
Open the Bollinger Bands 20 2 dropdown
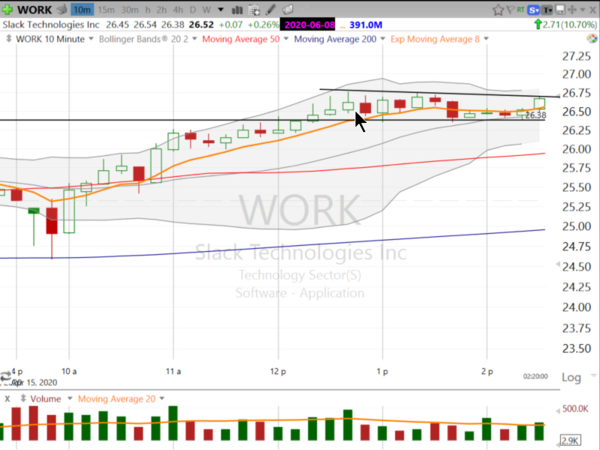tap(194, 39)
